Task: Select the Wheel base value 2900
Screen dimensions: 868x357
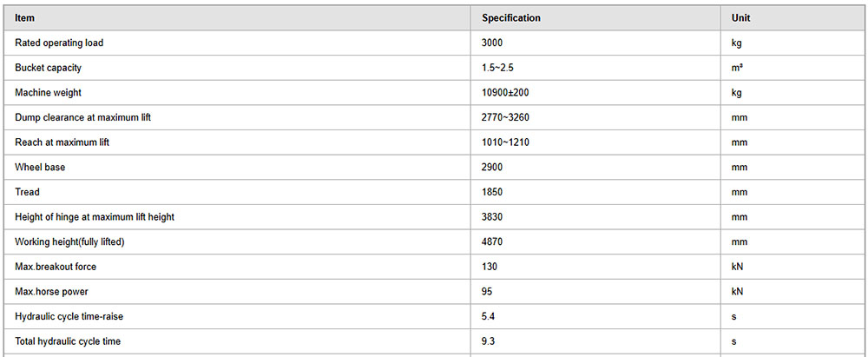Action: click(492, 168)
